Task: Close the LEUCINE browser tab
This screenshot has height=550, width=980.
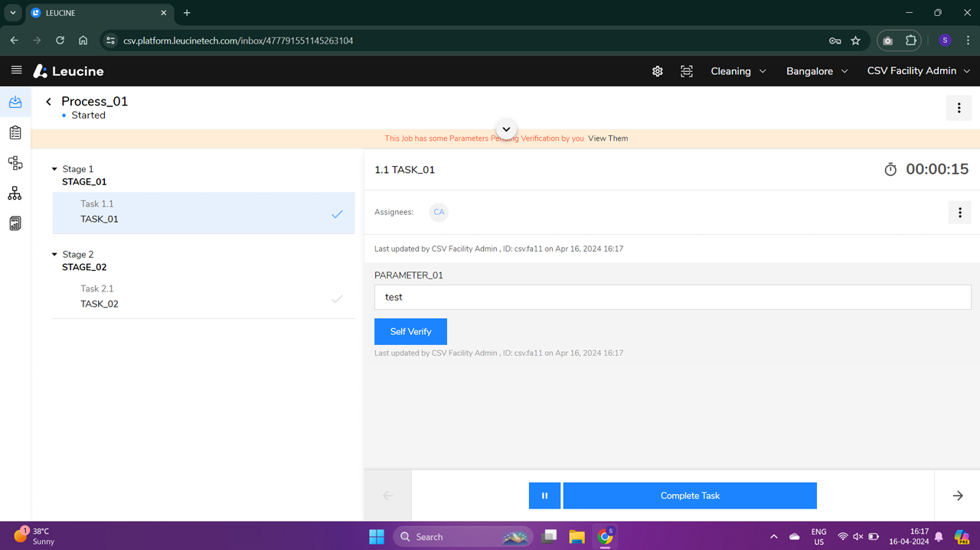Action: tap(163, 13)
